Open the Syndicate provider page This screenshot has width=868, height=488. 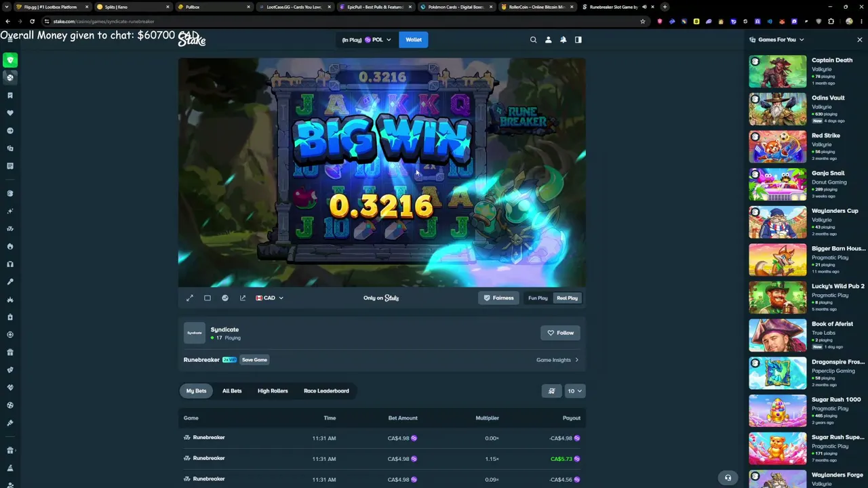coord(224,330)
